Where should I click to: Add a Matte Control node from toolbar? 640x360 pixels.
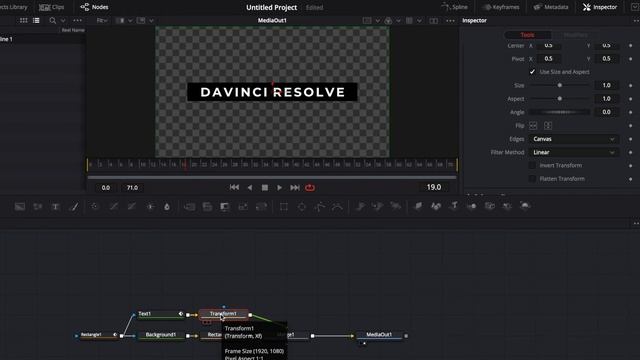(x=225, y=207)
